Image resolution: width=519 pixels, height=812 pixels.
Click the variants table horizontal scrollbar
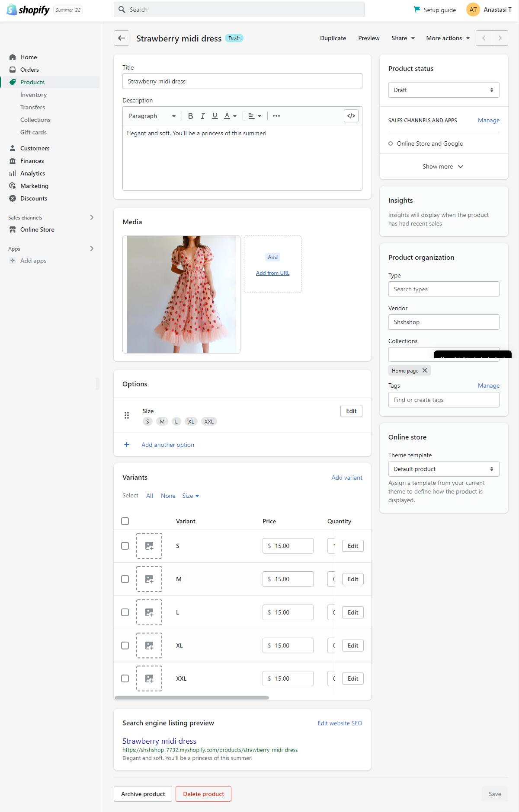tap(192, 697)
